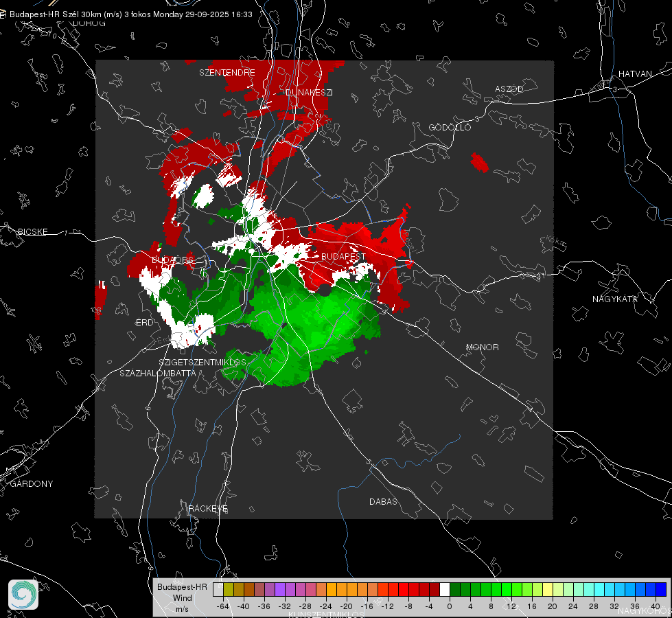Screen dimensions: 672x618
Task: Click the DOROG map label
Action: pyautogui.click(x=89, y=23)
